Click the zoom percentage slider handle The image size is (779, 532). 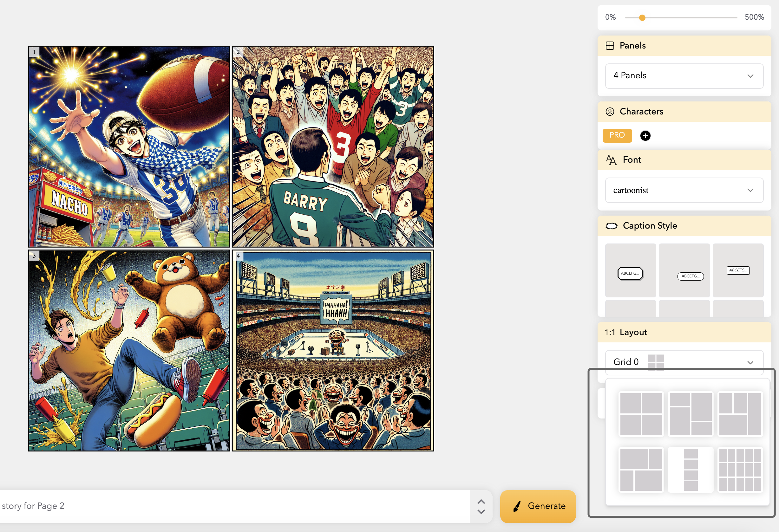point(642,18)
